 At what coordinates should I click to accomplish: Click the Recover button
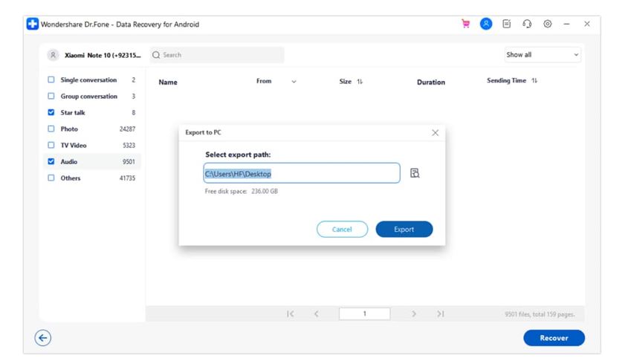click(x=554, y=338)
